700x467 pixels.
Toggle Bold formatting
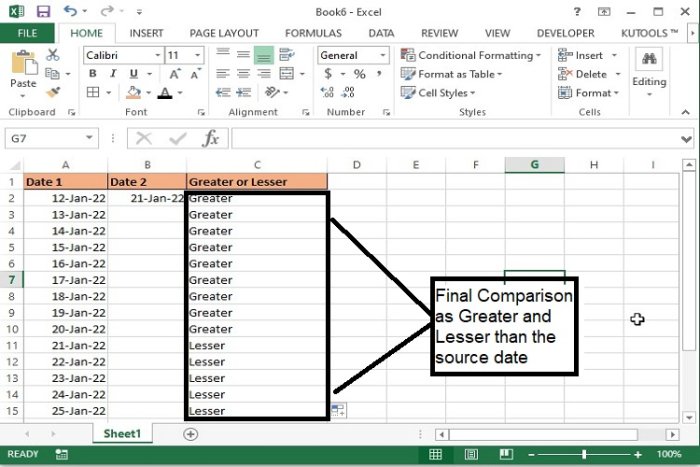pyautogui.click(x=93, y=74)
